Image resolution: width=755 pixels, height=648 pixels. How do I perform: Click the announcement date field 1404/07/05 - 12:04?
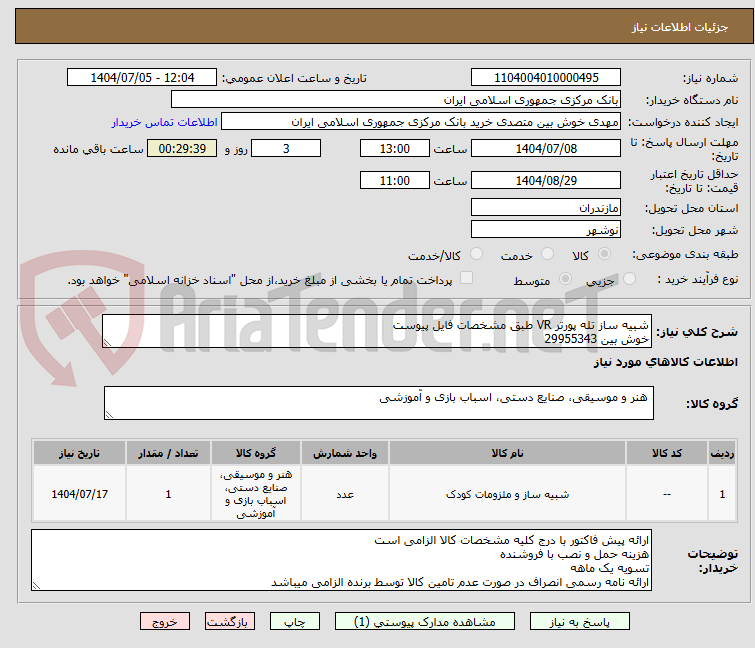(x=142, y=78)
